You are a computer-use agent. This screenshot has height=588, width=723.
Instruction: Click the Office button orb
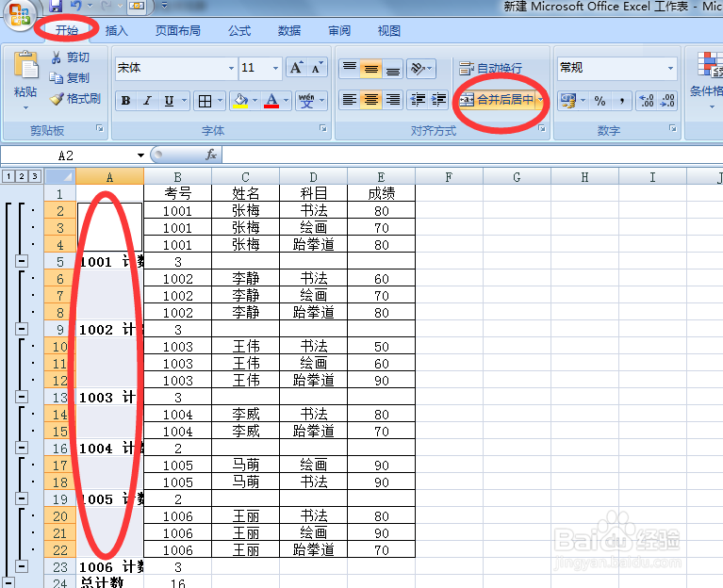coord(20,14)
